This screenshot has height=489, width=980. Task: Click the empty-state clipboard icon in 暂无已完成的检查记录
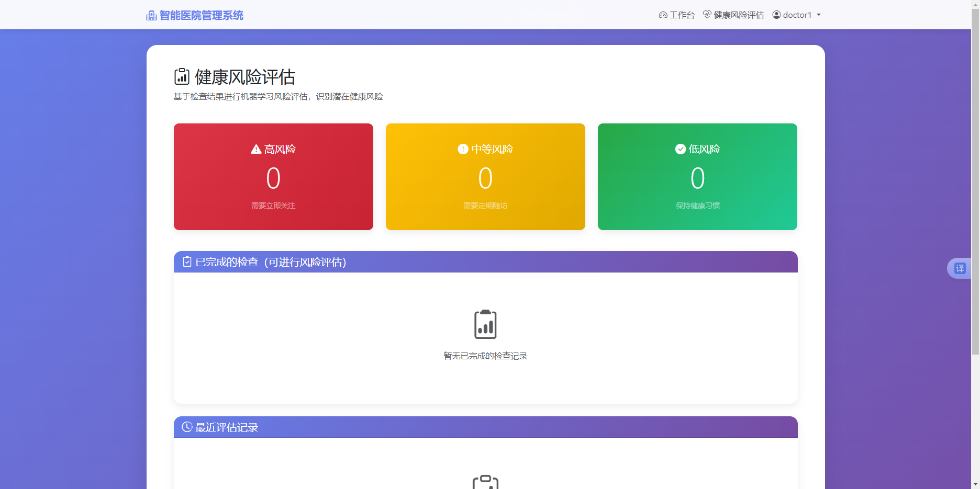pyautogui.click(x=485, y=324)
